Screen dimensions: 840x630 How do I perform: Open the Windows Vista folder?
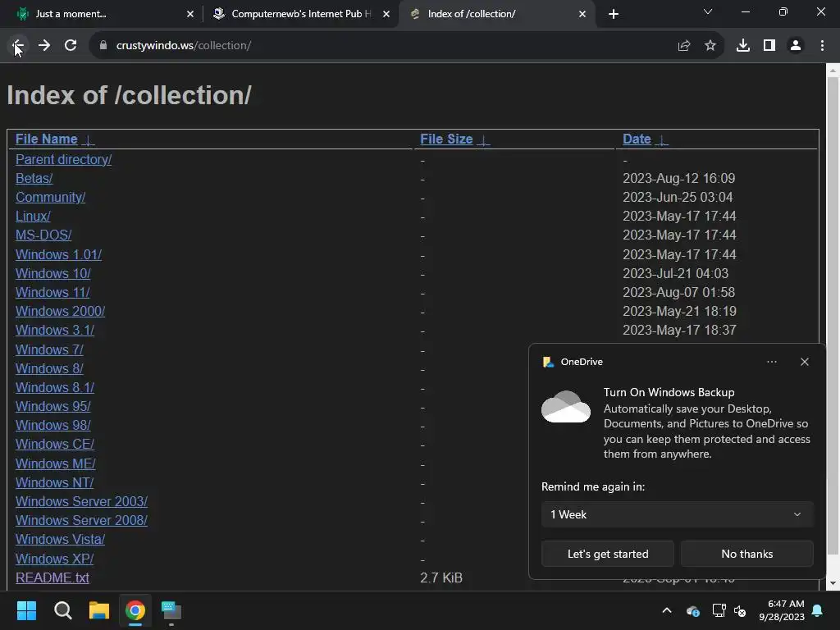[x=60, y=540]
